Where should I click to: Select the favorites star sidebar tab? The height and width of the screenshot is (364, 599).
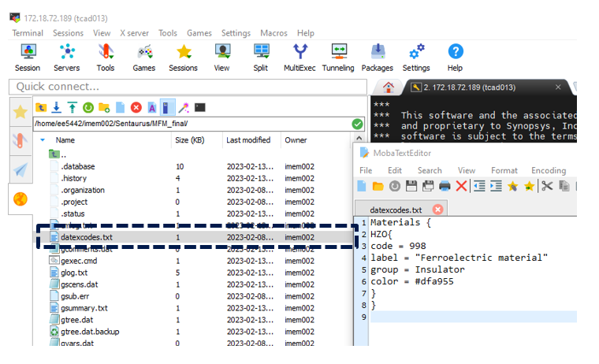[x=20, y=111]
